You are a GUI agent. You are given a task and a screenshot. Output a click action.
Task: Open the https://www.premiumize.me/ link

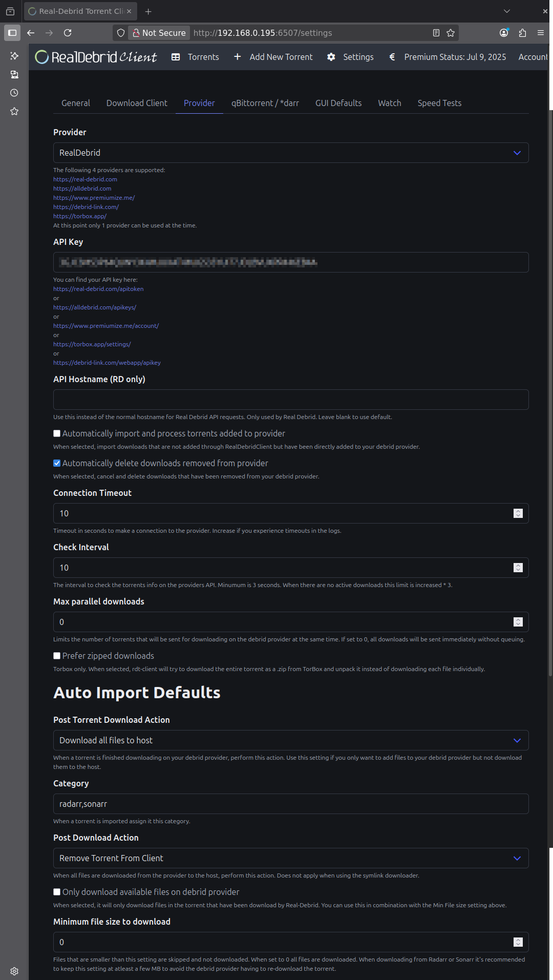point(94,198)
